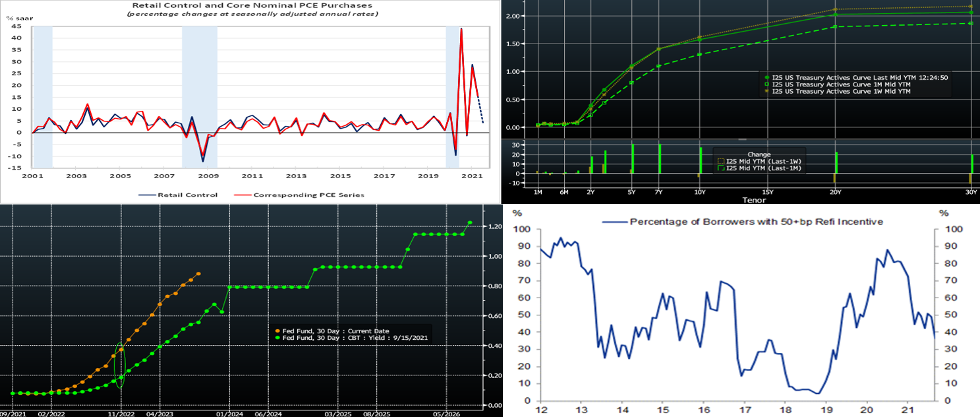
Task: Click the green ellipse highlighting 11/2022 data points
Action: point(121,365)
